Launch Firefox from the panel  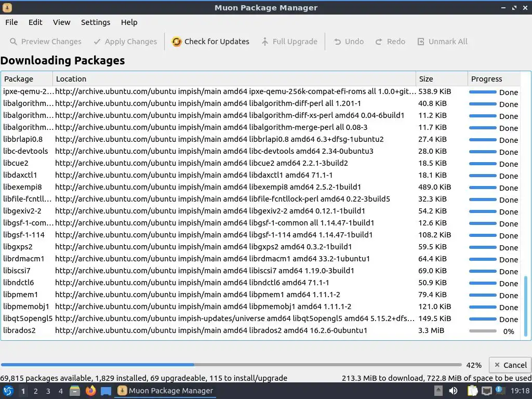tap(90, 391)
